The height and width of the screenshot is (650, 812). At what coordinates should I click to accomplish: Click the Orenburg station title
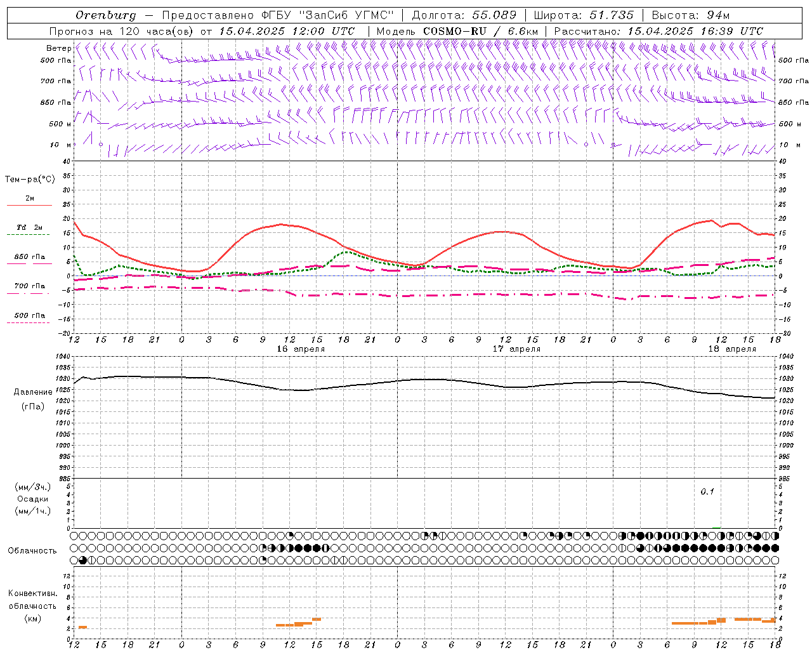(x=105, y=15)
